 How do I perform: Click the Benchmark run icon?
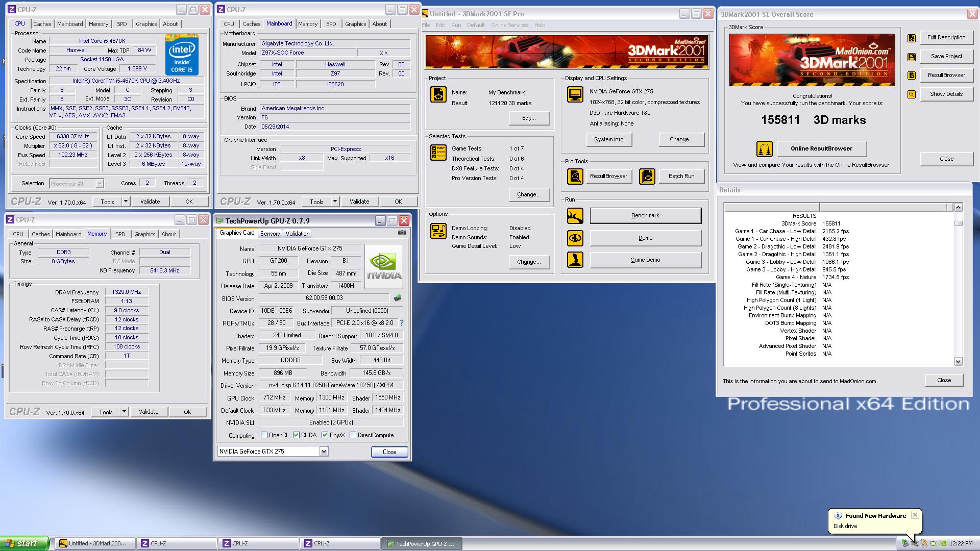[x=575, y=216]
